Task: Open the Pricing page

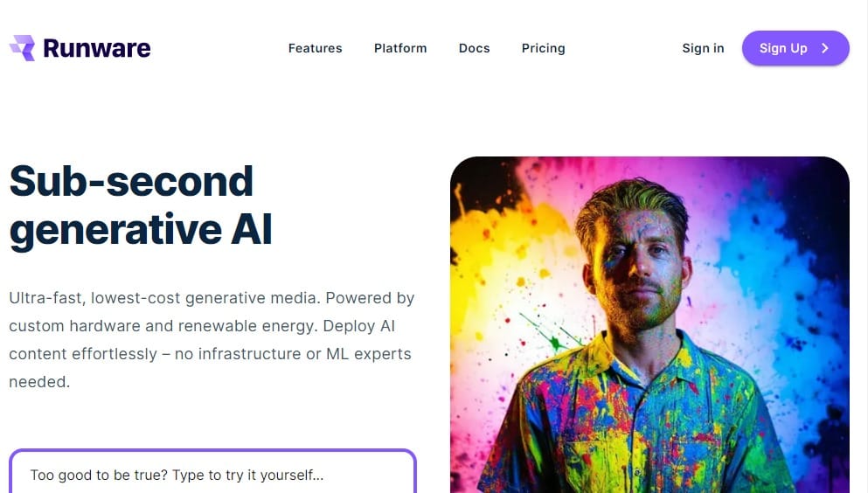Action: [543, 49]
